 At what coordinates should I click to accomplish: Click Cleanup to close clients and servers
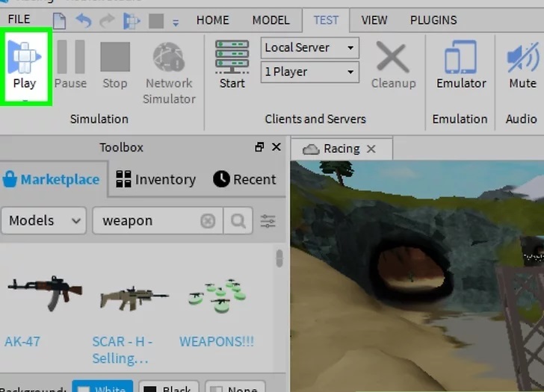pos(393,65)
